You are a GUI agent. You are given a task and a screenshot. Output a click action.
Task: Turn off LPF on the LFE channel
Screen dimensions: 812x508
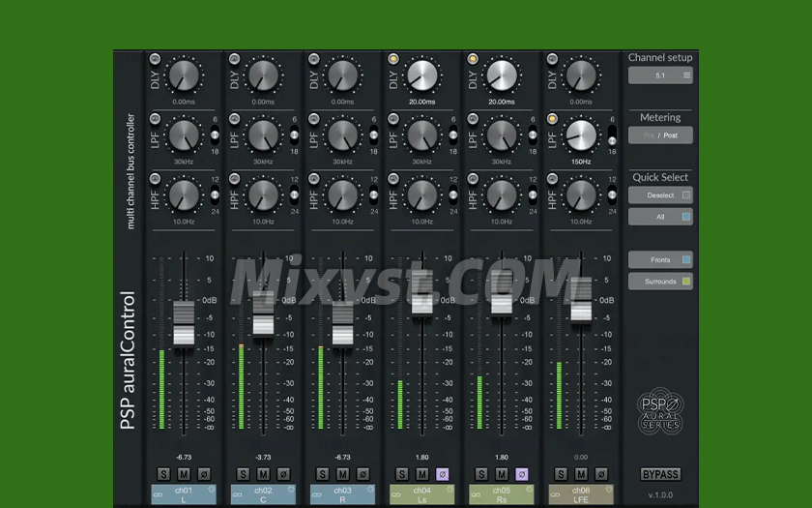[553, 119]
